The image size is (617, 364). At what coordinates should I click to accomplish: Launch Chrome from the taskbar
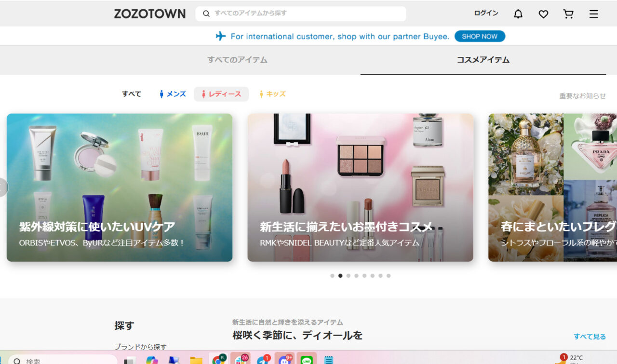coord(218,359)
